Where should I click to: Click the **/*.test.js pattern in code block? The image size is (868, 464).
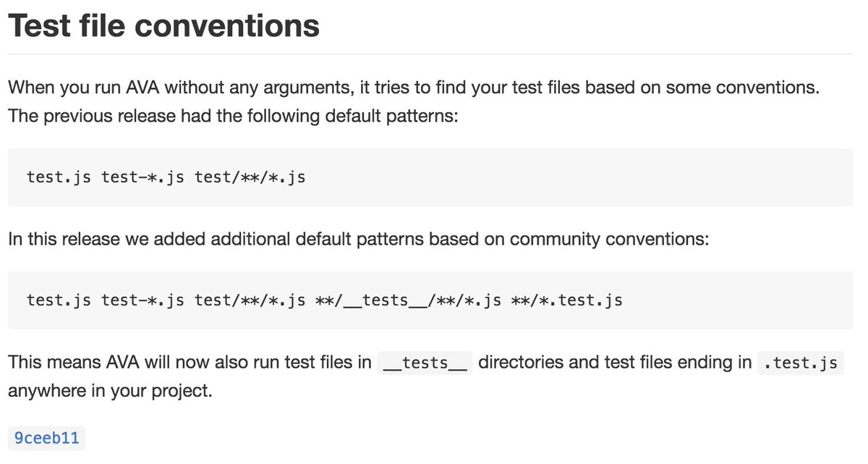pyautogui.click(x=568, y=300)
